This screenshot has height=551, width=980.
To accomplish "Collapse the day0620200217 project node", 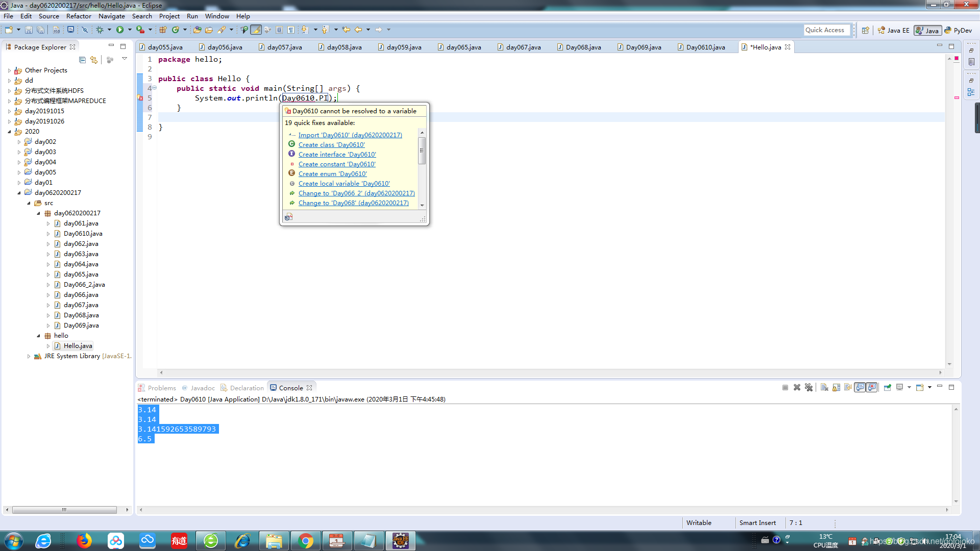I will point(19,193).
